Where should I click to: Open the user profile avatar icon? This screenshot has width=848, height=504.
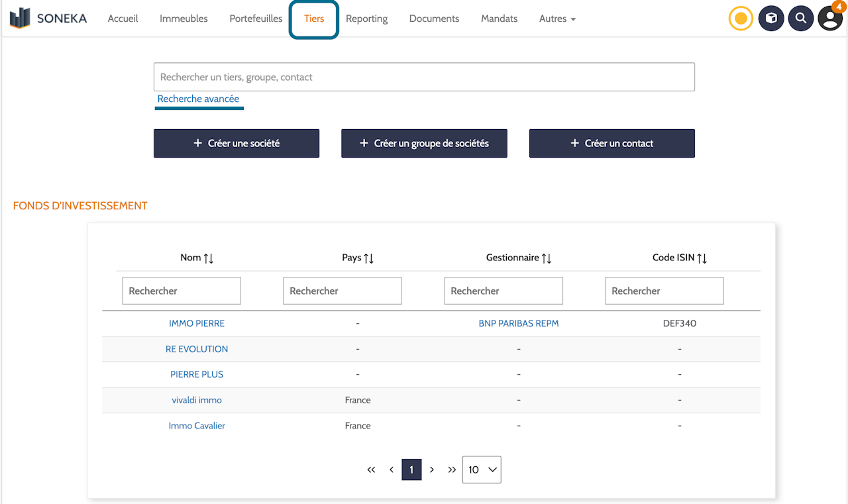(830, 19)
